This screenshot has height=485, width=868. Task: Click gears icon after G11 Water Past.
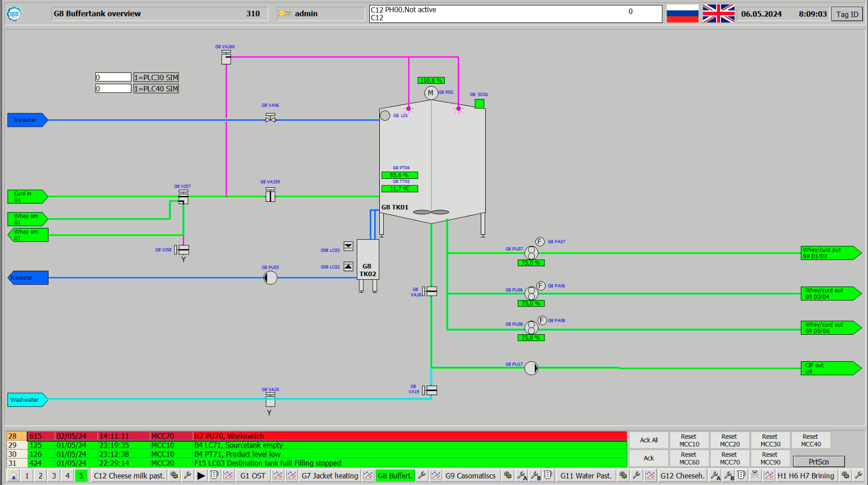[623, 476]
